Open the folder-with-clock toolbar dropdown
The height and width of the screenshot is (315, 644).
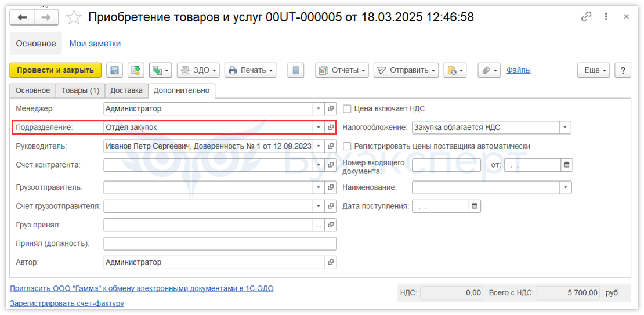pos(455,70)
